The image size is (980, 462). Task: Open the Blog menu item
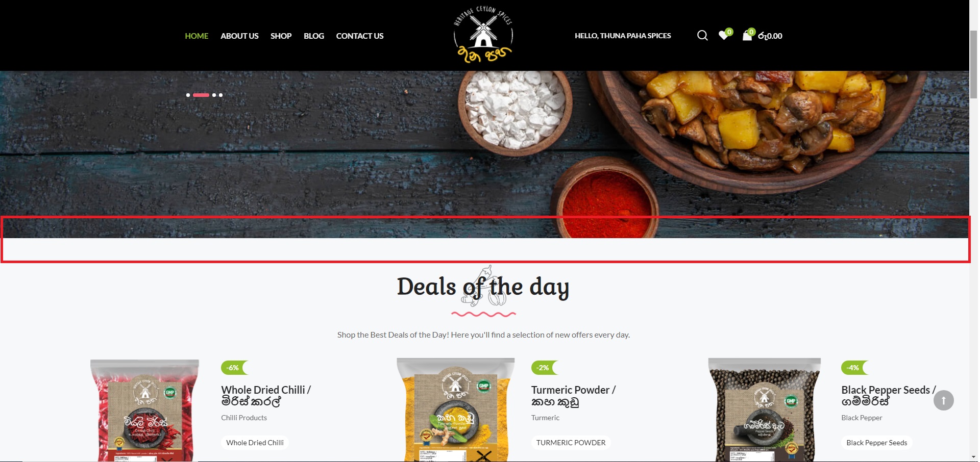click(x=314, y=36)
